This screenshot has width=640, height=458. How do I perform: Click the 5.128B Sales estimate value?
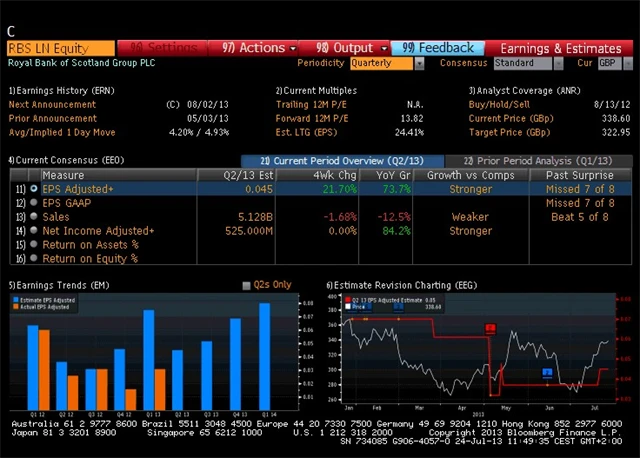click(255, 217)
